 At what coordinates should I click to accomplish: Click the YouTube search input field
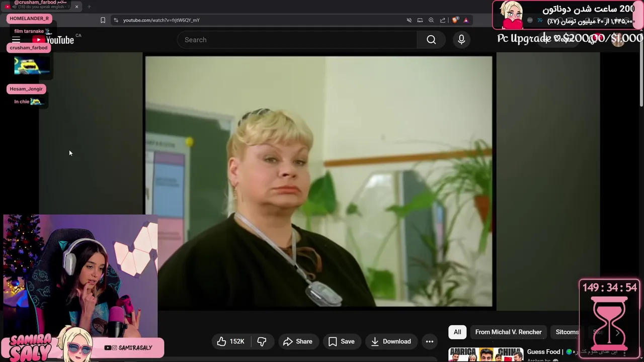click(x=297, y=40)
